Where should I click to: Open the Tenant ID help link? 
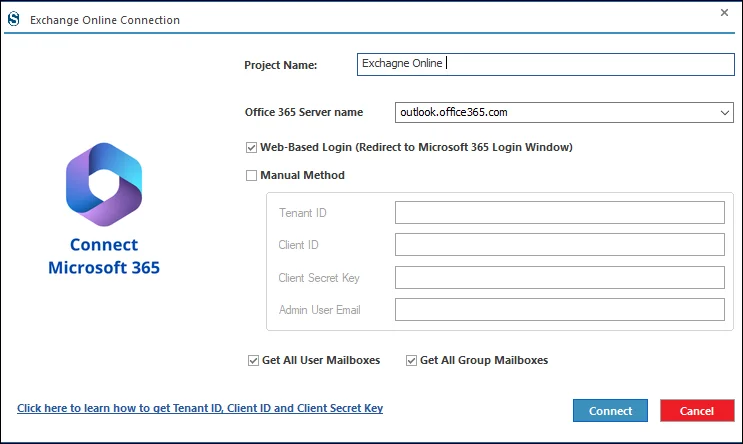(200, 408)
